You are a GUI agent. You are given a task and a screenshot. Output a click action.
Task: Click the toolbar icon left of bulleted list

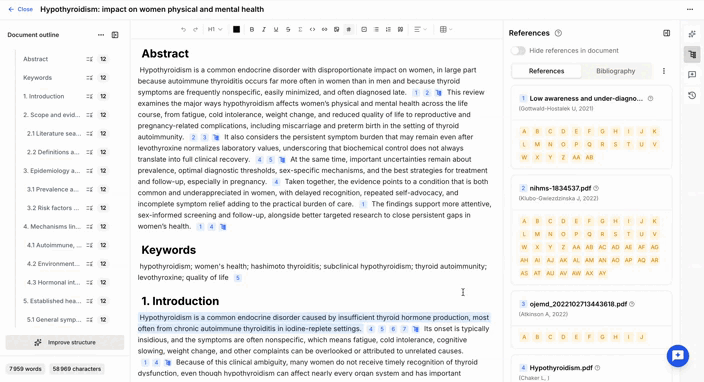pyautogui.click(x=364, y=30)
